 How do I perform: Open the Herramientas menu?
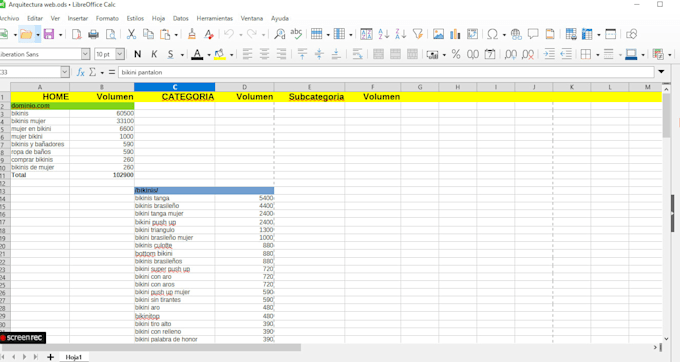tap(215, 18)
